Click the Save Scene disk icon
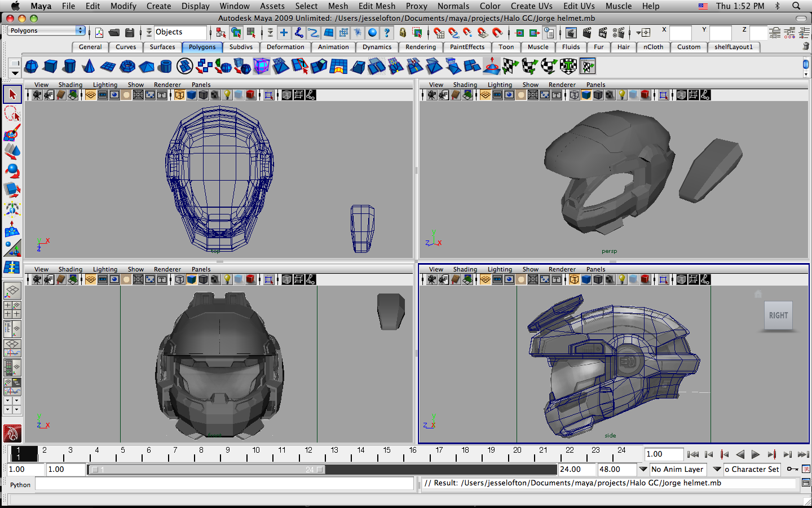 (130, 33)
